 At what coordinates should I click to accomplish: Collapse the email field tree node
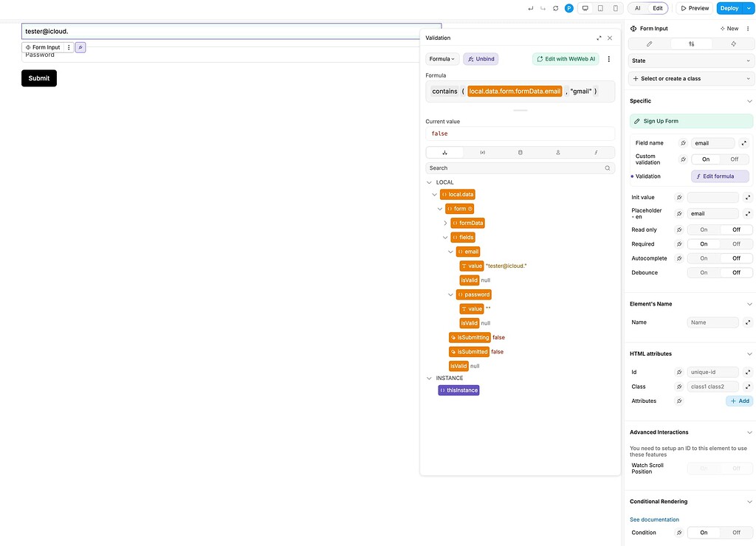click(450, 251)
